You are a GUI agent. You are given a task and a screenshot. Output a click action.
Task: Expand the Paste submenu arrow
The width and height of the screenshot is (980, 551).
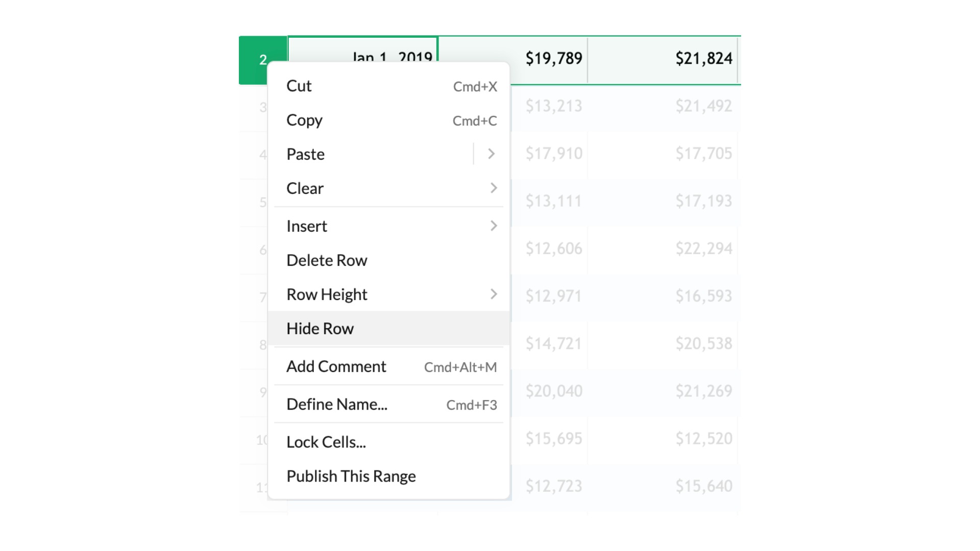[491, 154]
